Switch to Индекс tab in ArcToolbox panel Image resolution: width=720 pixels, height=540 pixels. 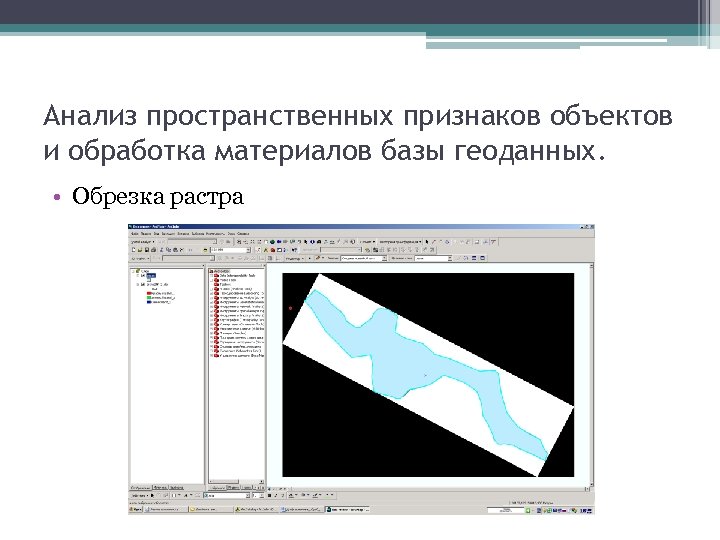click(233, 487)
